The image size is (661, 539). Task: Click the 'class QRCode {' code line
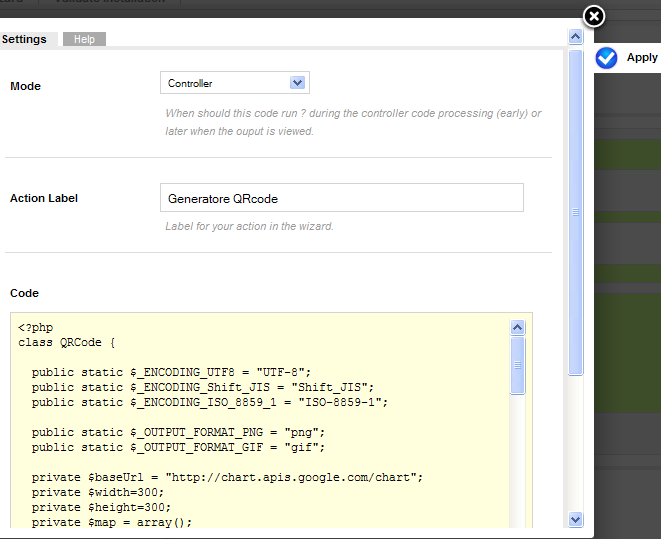(x=67, y=342)
